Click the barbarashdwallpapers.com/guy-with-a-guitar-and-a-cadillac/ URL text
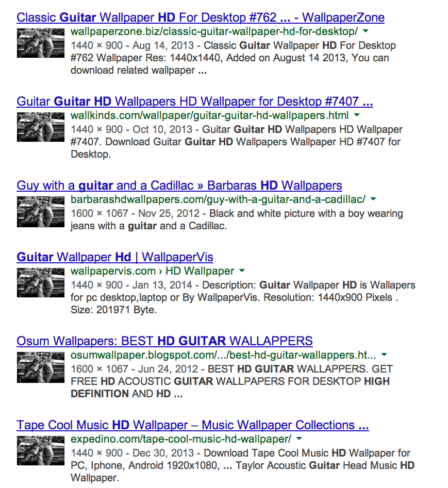This screenshot has width=448, height=488. coord(218,199)
